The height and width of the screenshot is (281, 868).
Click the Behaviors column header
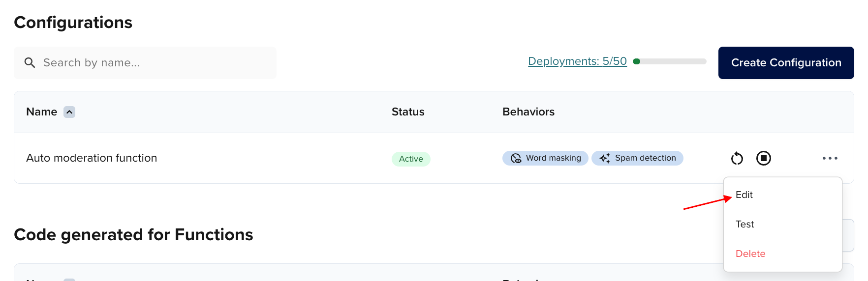pos(528,112)
